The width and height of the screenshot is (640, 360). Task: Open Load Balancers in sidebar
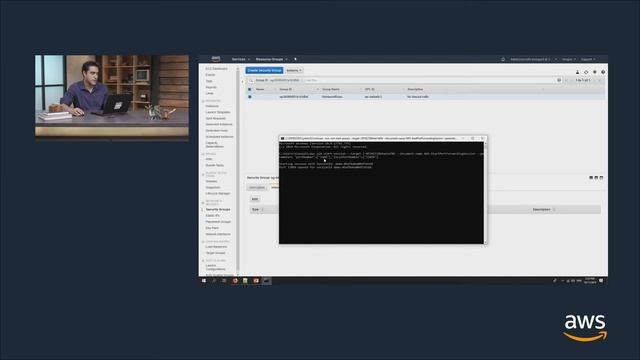click(x=216, y=247)
